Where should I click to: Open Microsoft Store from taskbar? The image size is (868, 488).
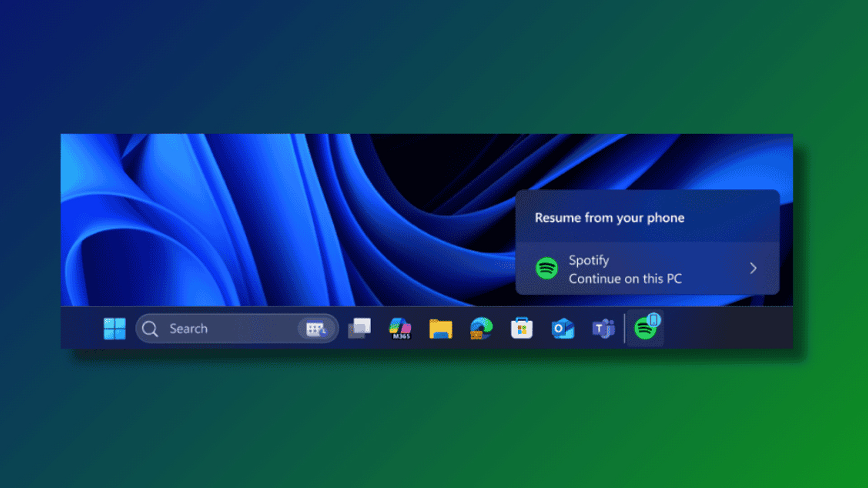522,328
